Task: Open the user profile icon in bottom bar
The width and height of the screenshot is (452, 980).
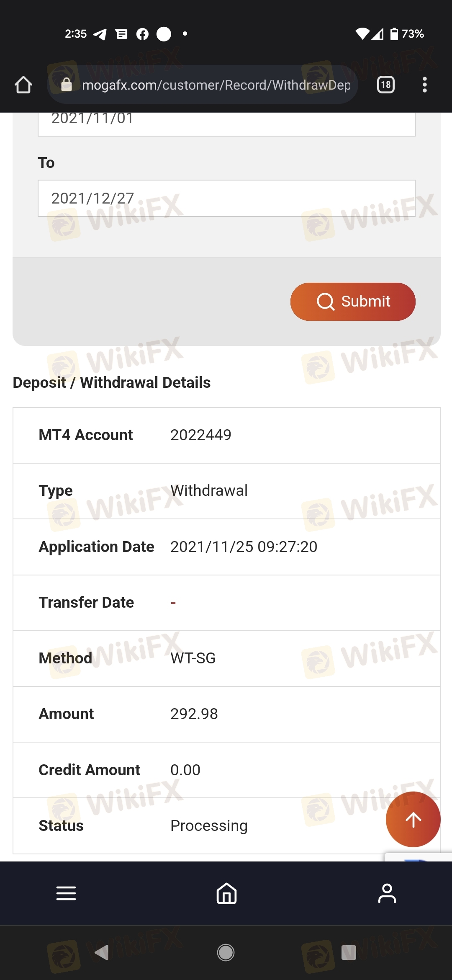Action: (x=387, y=893)
